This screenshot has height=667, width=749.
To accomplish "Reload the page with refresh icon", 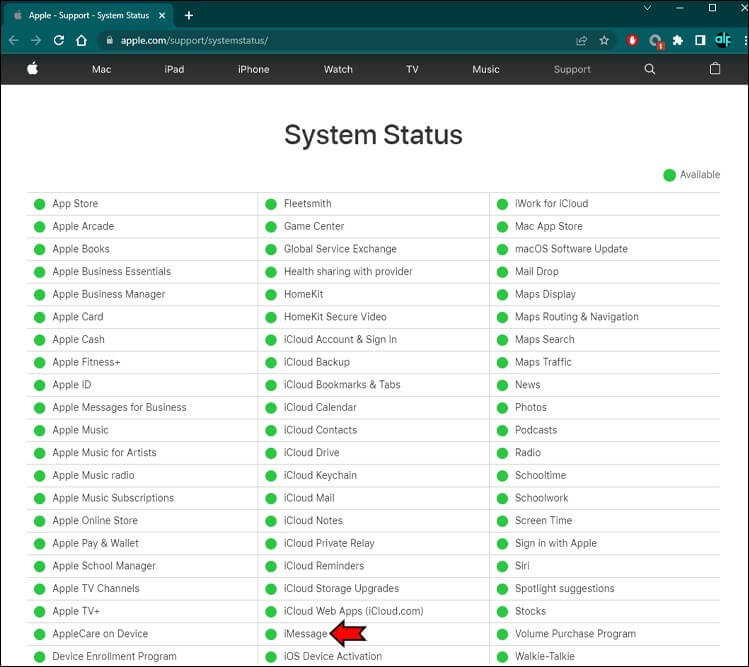I will [59, 41].
